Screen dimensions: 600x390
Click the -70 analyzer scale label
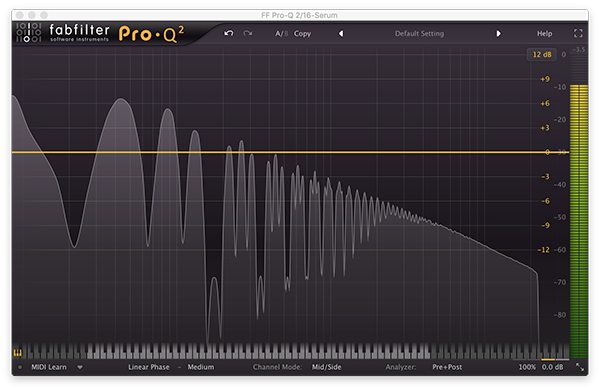pyautogui.click(x=560, y=282)
